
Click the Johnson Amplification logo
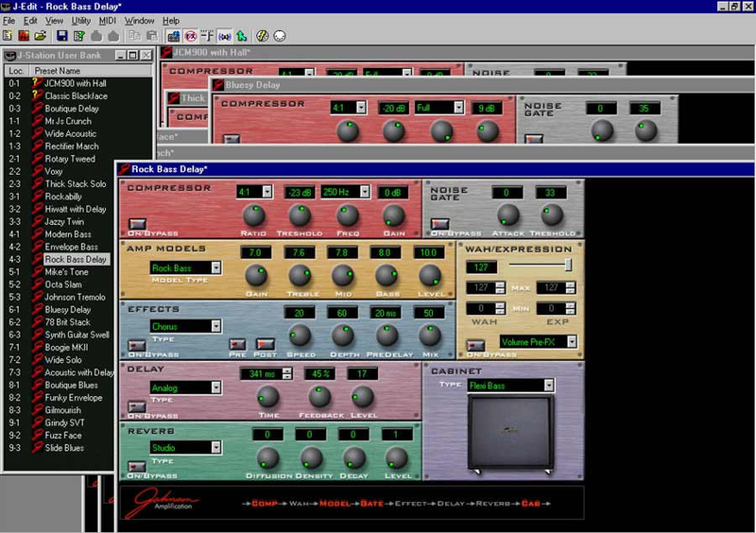click(162, 503)
